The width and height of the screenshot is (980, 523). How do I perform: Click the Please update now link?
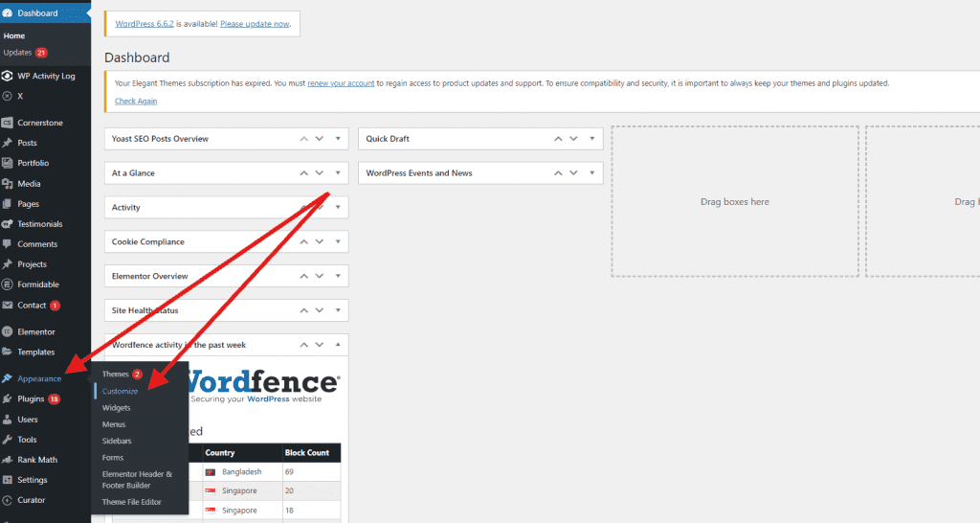[x=255, y=24]
